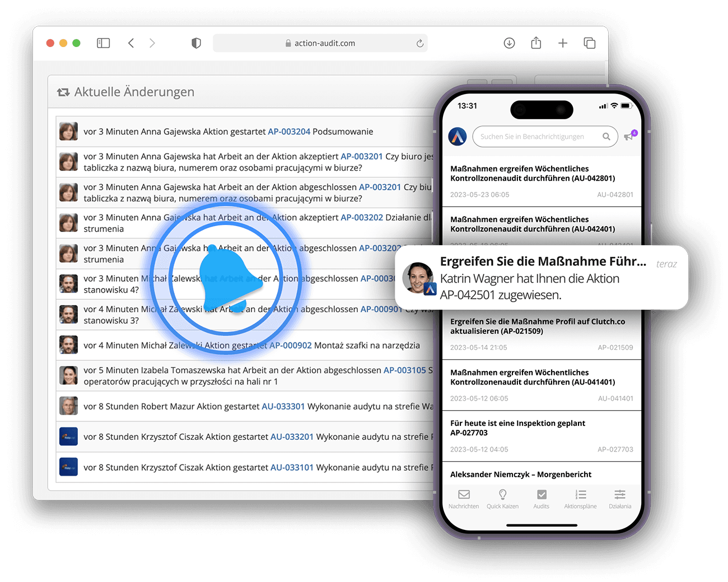Click Robert Mazur avatar
This screenshot has width=728, height=582.
pos(68,406)
